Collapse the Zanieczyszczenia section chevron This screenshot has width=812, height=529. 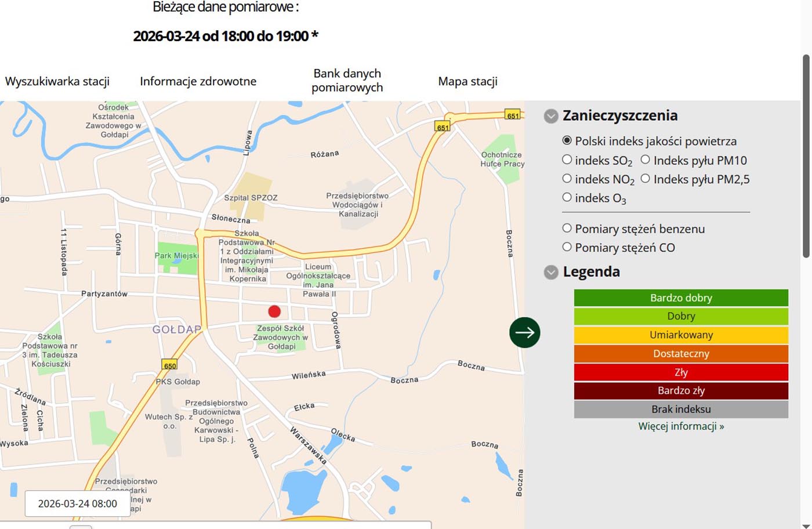click(551, 116)
